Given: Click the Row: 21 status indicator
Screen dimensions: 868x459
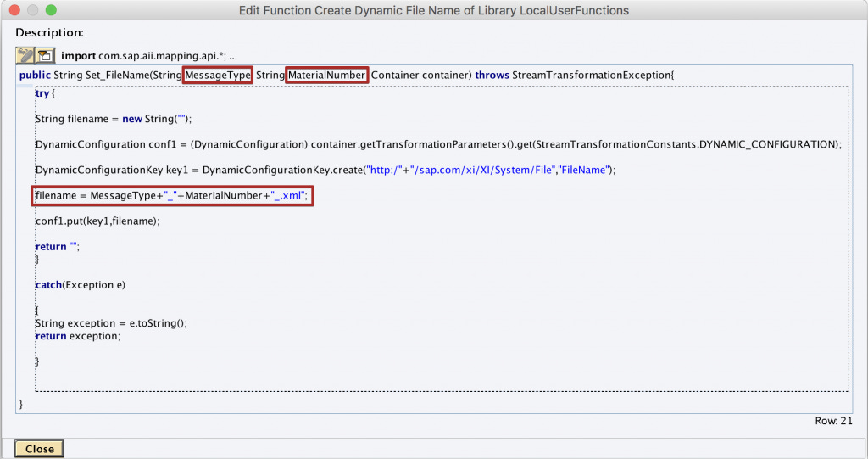Looking at the screenshot, I should click(x=833, y=421).
